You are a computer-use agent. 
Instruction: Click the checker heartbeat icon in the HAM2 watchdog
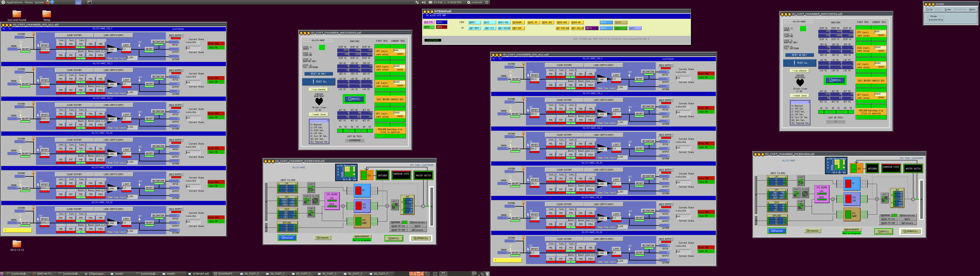click(319, 101)
